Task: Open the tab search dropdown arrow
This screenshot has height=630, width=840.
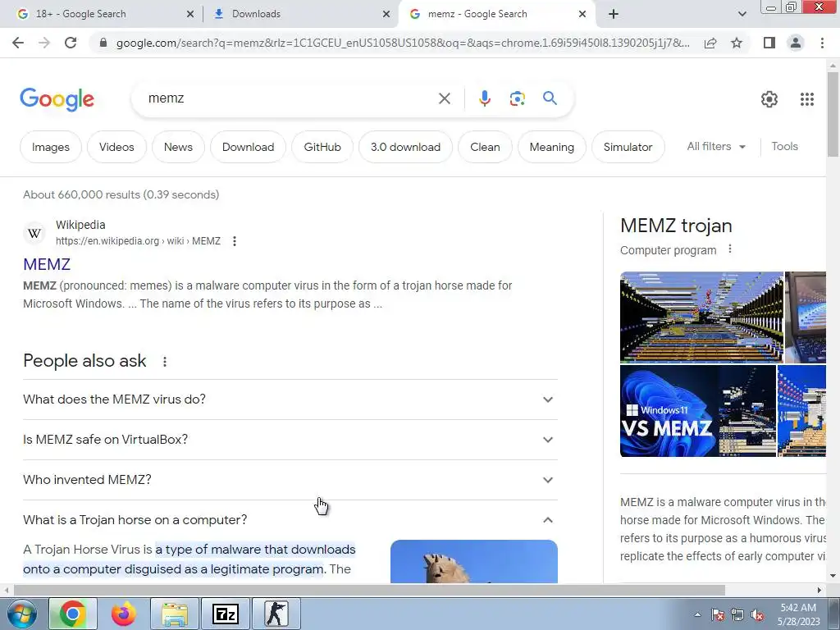Action: [742, 14]
